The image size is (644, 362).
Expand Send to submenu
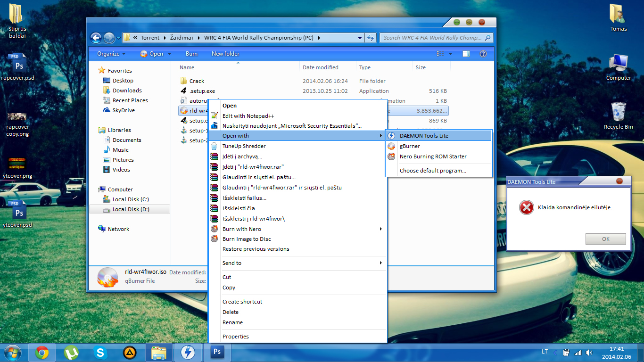pyautogui.click(x=297, y=263)
